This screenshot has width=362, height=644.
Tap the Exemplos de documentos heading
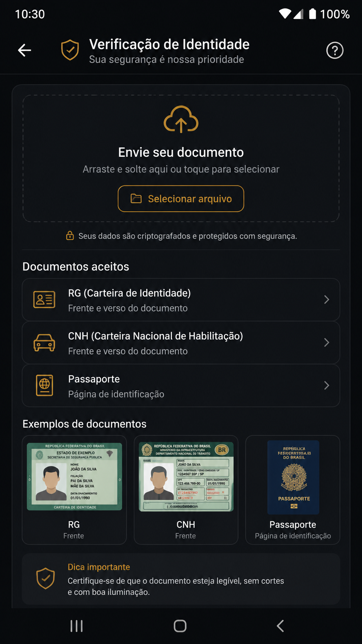pyautogui.click(x=84, y=424)
